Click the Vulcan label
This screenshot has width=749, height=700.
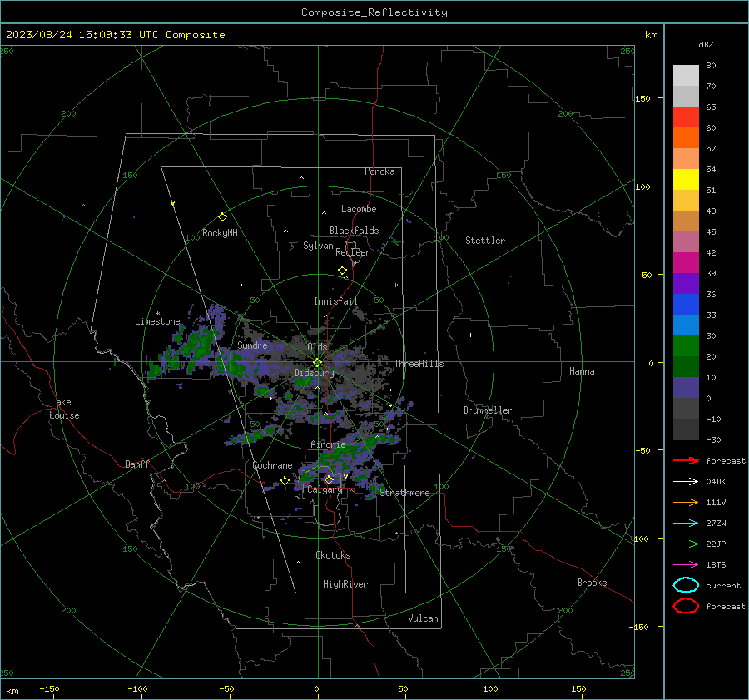tap(423, 618)
